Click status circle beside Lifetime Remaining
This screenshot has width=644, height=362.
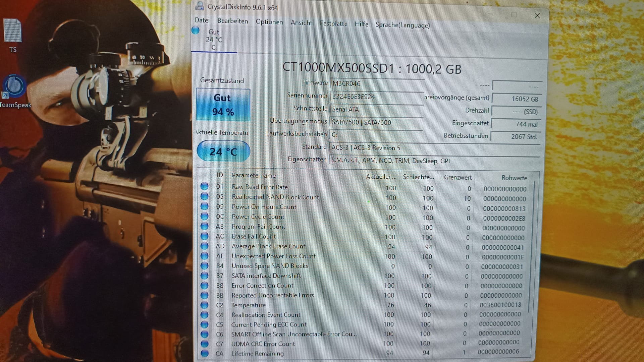(x=204, y=353)
